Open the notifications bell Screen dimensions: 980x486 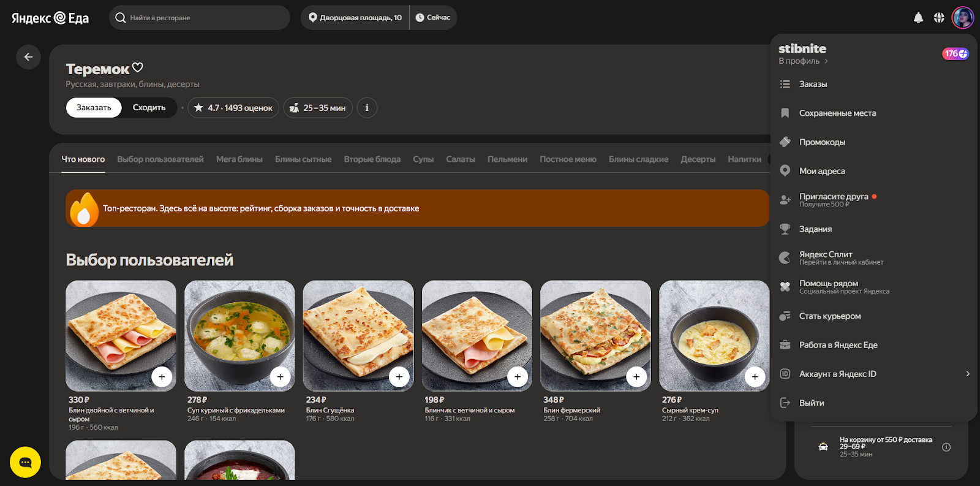point(918,18)
